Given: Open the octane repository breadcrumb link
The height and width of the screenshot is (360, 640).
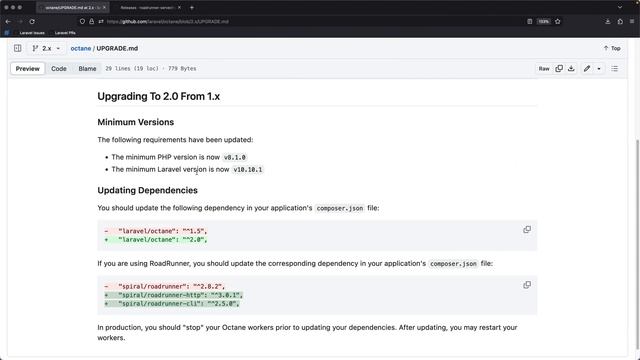Looking at the screenshot, I should (x=81, y=48).
